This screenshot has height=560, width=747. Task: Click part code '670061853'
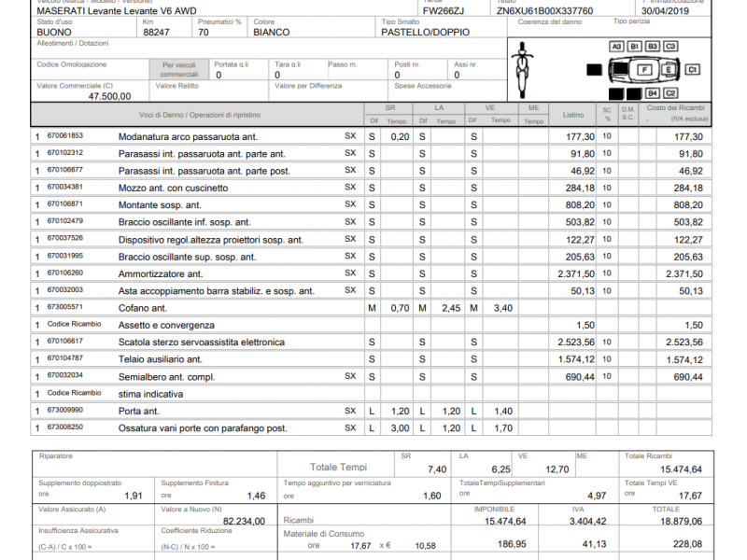tap(65, 135)
